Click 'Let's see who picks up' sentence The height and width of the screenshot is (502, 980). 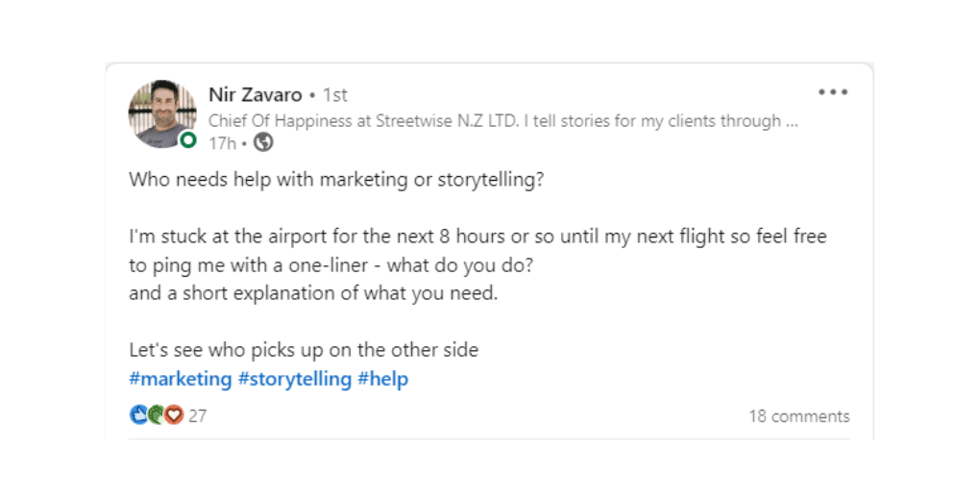pyautogui.click(x=303, y=350)
